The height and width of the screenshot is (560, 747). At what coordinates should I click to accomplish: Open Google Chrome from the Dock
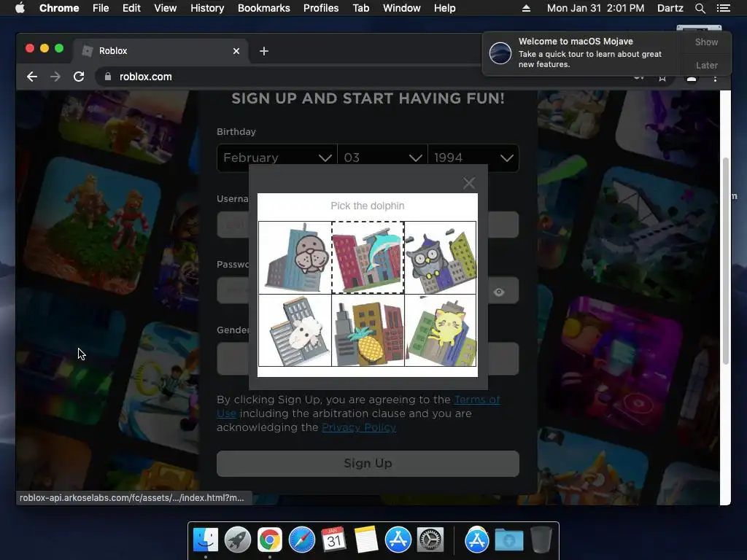(x=270, y=540)
